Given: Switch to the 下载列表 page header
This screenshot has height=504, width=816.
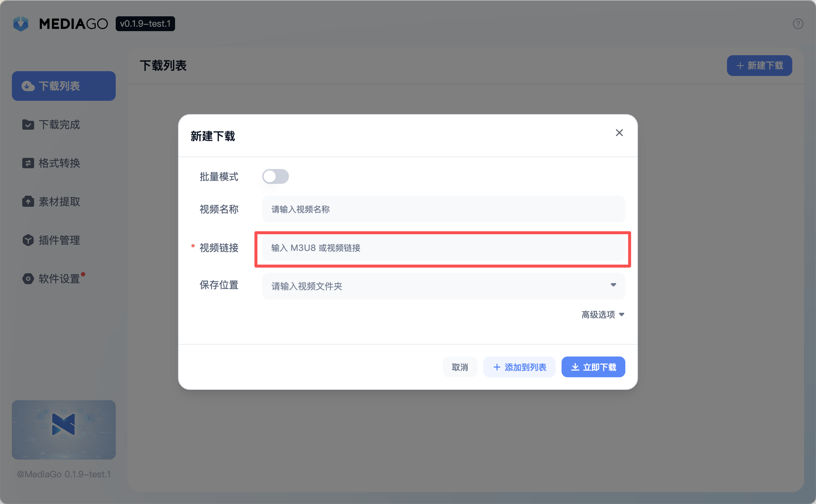Looking at the screenshot, I should click(x=163, y=66).
